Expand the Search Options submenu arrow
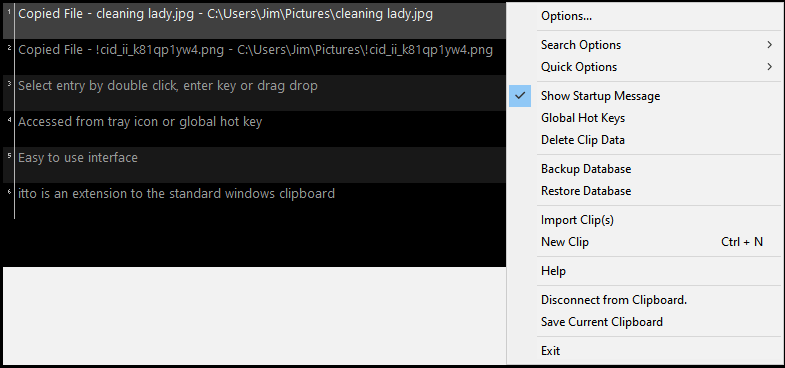 point(769,45)
